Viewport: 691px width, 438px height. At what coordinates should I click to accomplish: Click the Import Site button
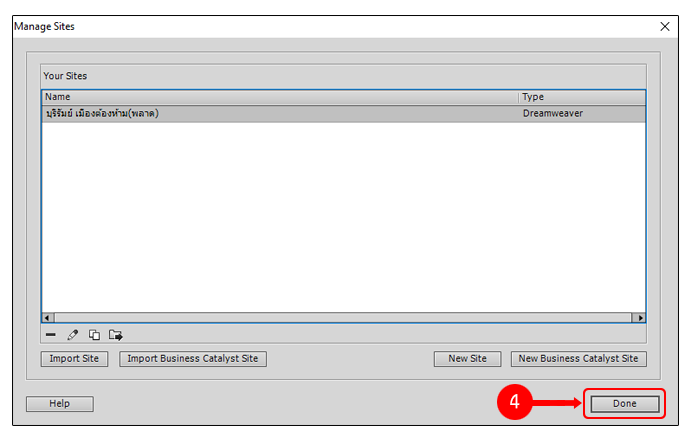pyautogui.click(x=75, y=359)
